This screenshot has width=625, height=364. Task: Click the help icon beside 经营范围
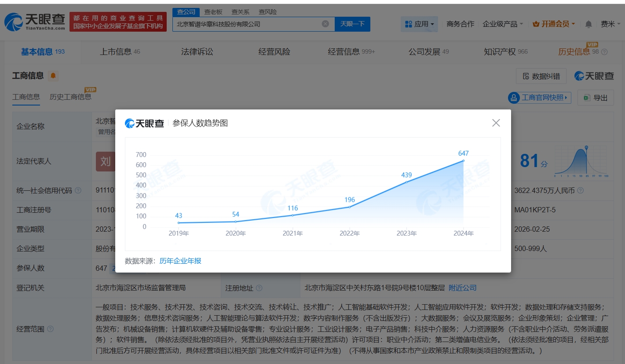click(51, 329)
